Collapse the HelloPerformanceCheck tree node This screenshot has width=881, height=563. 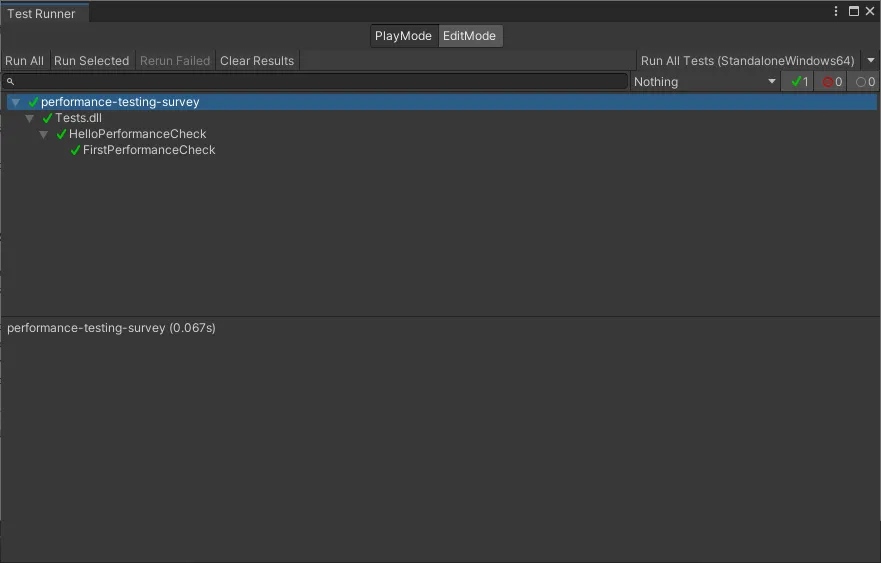[x=43, y=134]
